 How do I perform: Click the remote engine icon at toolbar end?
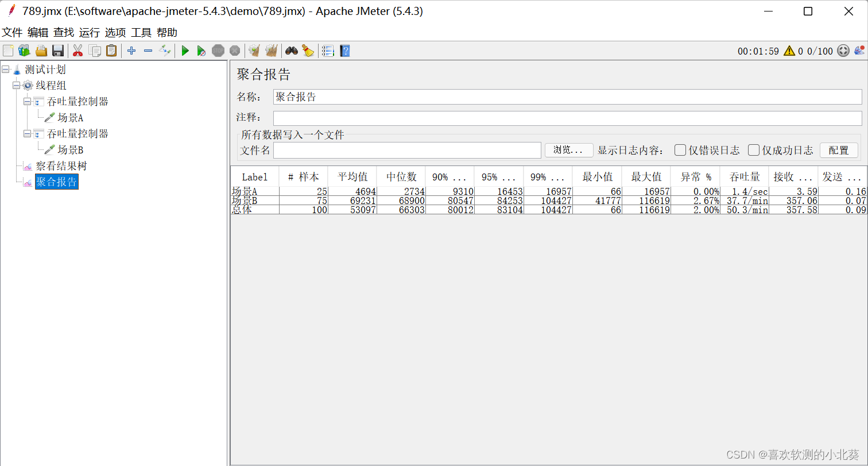click(x=859, y=51)
